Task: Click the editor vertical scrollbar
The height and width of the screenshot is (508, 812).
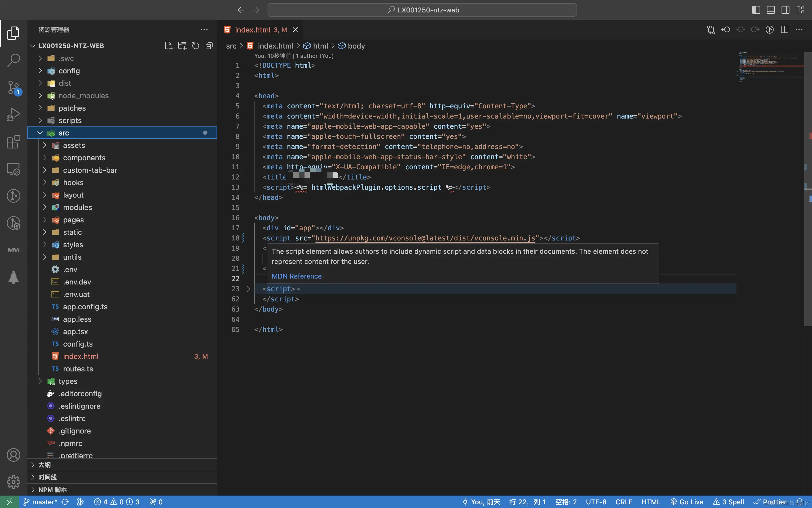Action: coord(808,188)
